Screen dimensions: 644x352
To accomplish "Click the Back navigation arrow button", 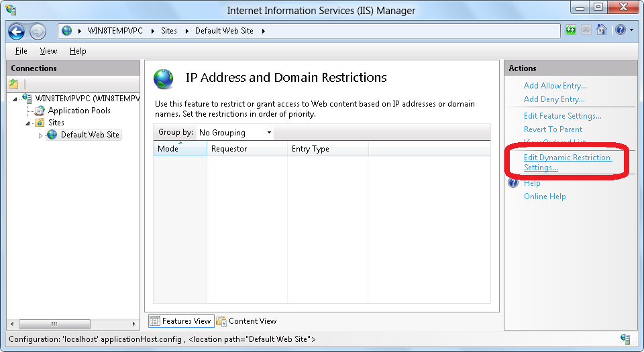I will 17,31.
